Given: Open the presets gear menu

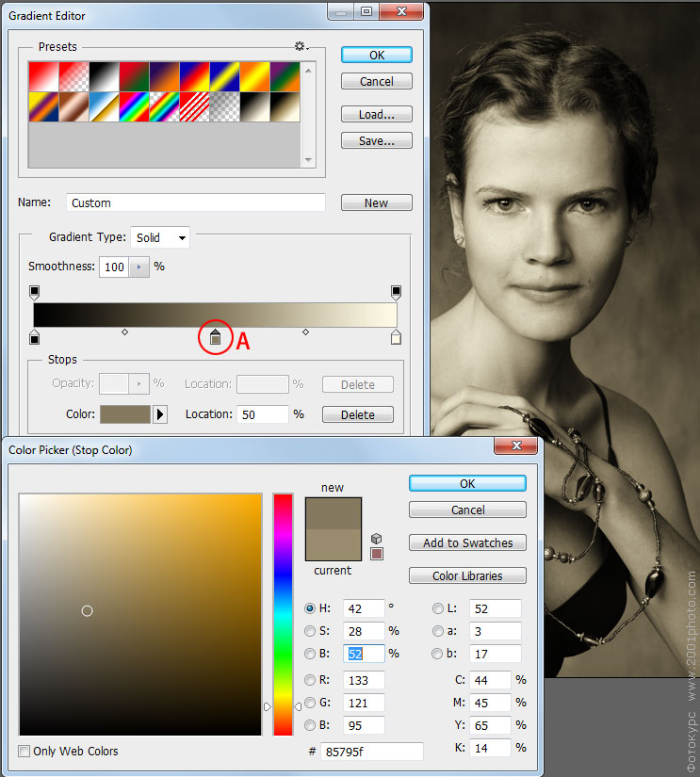Looking at the screenshot, I should coord(301,46).
